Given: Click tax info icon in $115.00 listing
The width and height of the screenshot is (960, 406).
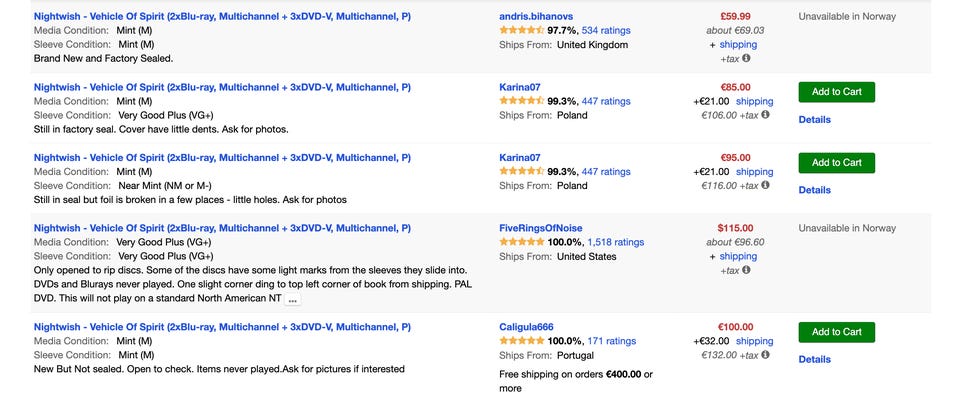Looking at the screenshot, I should tap(746, 270).
